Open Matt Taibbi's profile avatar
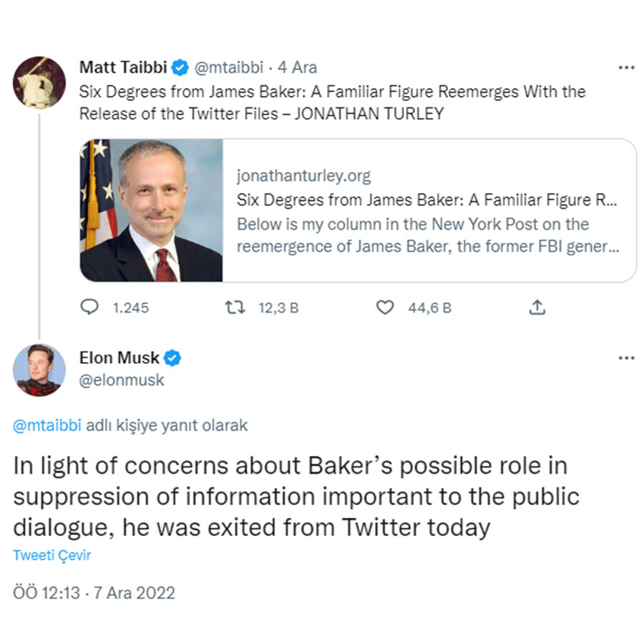 pyautogui.click(x=39, y=82)
